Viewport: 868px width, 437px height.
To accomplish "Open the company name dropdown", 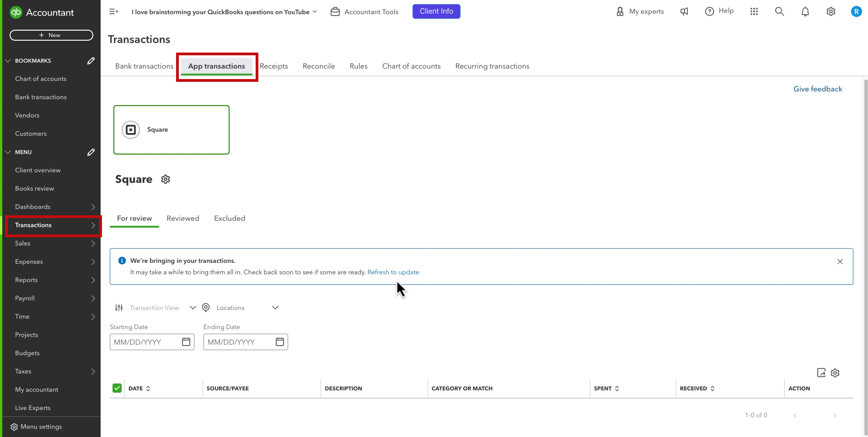I will point(224,12).
